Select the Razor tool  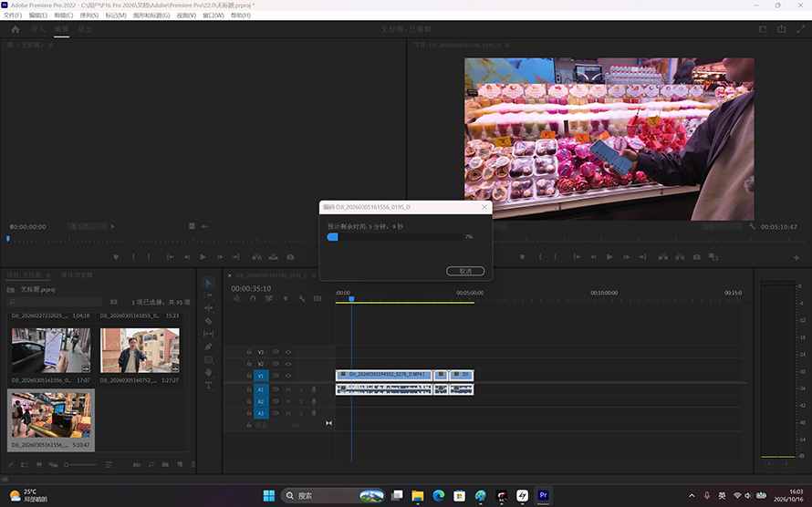[208, 321]
